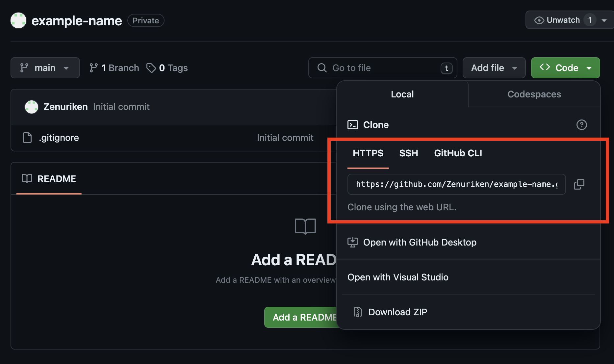
Task: Select the HTTPS clone option
Action: (368, 153)
